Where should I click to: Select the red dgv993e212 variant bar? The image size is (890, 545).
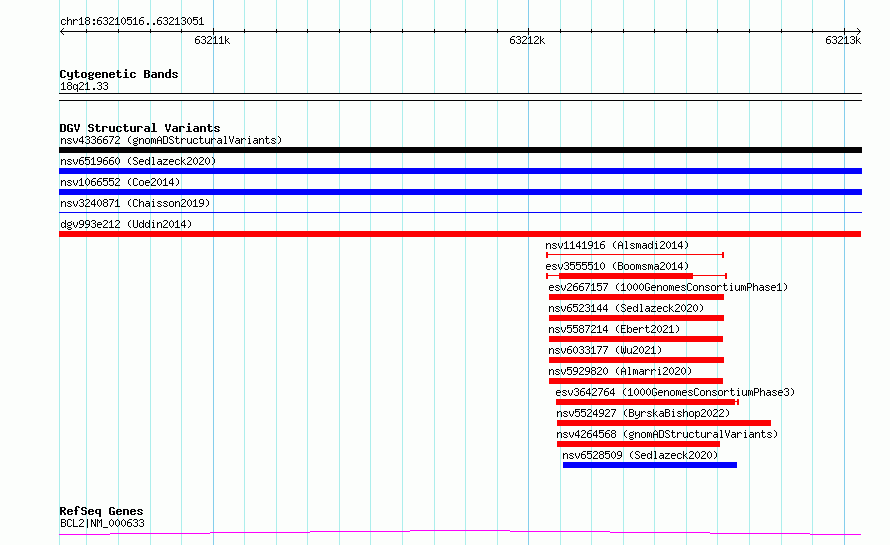(x=460, y=234)
